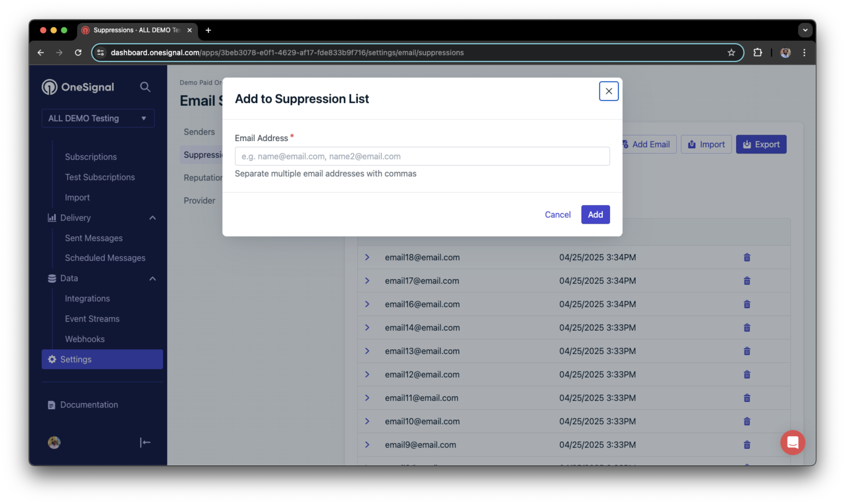Expand the email12@email.com row
This screenshot has width=845, height=504.
tap(367, 375)
